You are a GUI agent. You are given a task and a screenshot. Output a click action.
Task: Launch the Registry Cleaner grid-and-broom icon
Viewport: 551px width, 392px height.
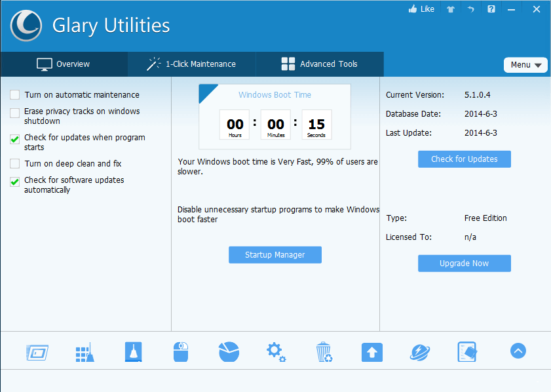pos(85,352)
